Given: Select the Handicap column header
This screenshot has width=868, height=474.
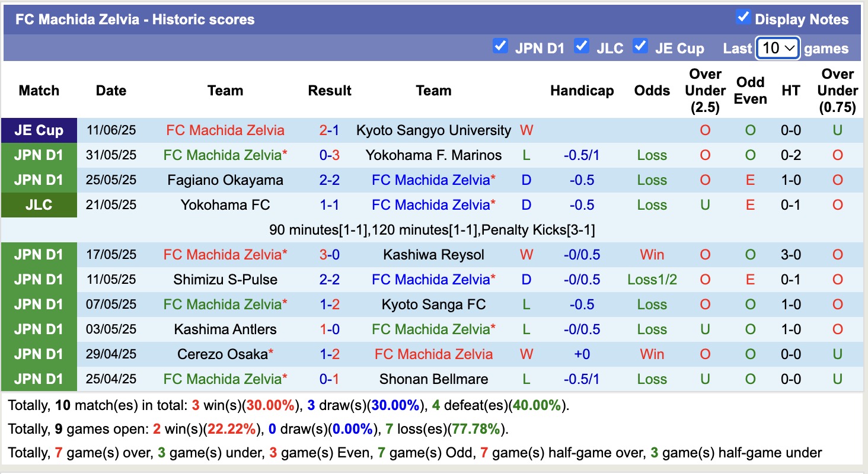Looking at the screenshot, I should click(582, 91).
